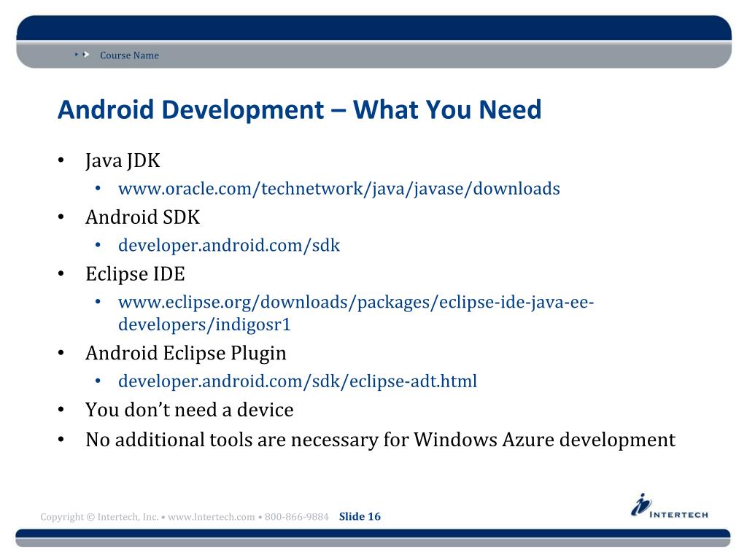Click the 'Course Name' header text
The image size is (747, 560).
(x=129, y=55)
